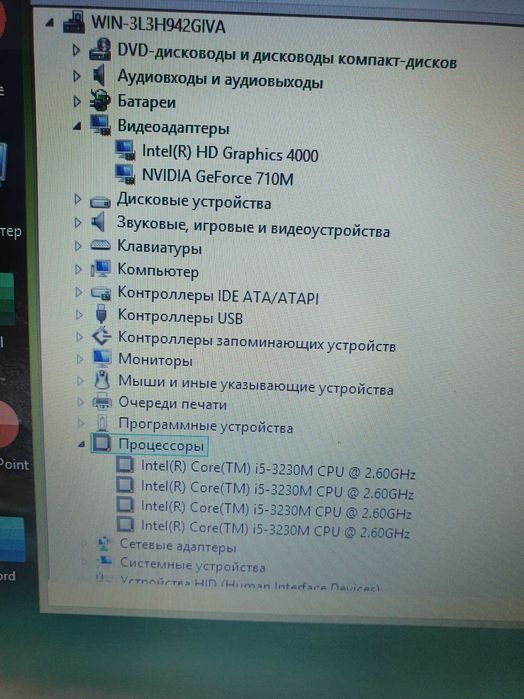
Task: Click the Компьютер category icon
Action: pyautogui.click(x=100, y=269)
